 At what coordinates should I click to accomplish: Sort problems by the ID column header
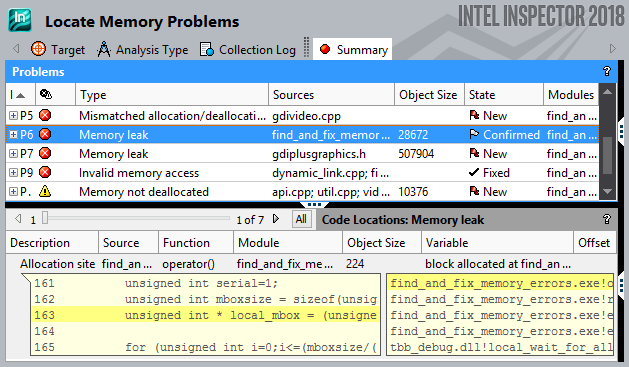[x=20, y=95]
